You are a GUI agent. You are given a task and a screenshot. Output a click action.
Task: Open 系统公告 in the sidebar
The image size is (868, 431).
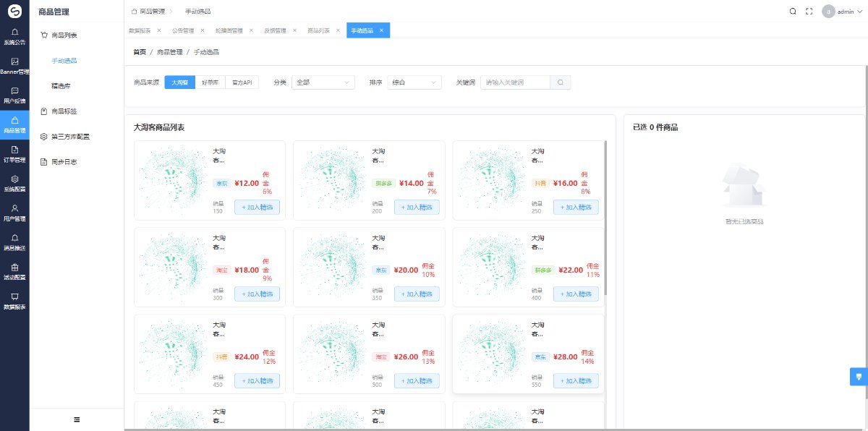(14, 36)
